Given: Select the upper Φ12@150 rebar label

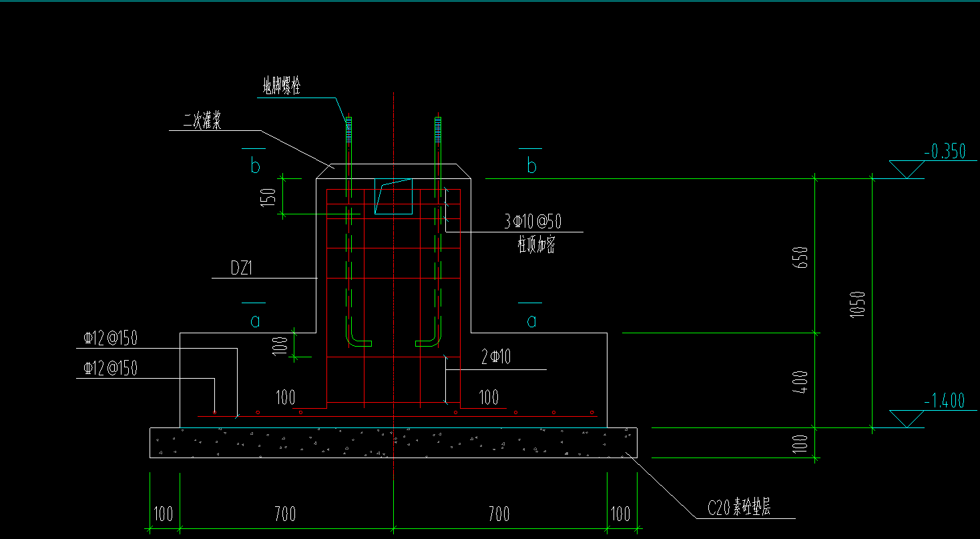Looking at the screenshot, I should [110, 339].
